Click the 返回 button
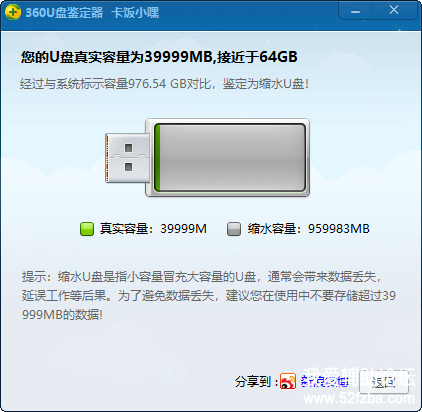The image size is (422, 412). (383, 382)
